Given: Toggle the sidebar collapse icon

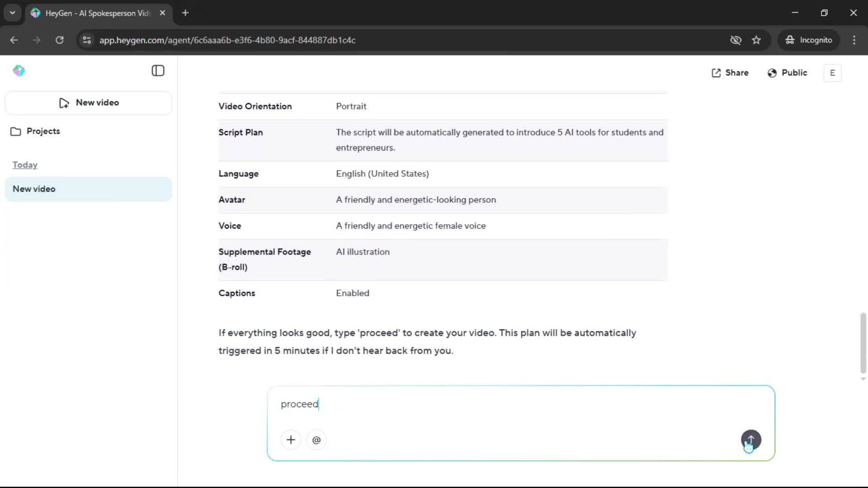Looking at the screenshot, I should 158,71.
